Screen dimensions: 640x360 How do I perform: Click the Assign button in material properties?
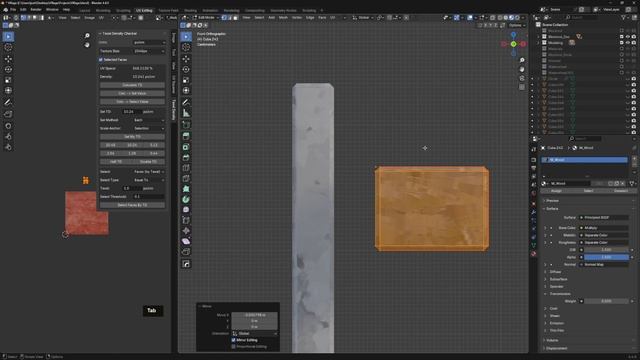click(x=556, y=191)
